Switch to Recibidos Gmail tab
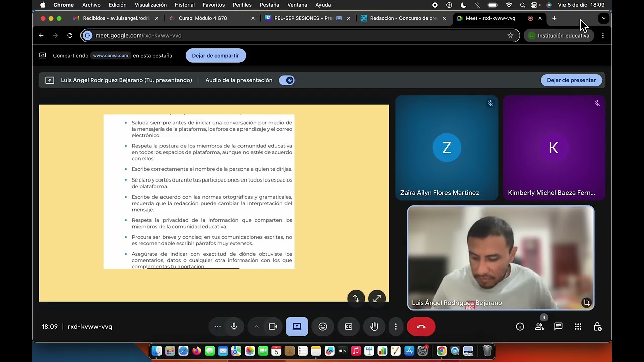Viewport: 644px width, 362px height. (116, 18)
